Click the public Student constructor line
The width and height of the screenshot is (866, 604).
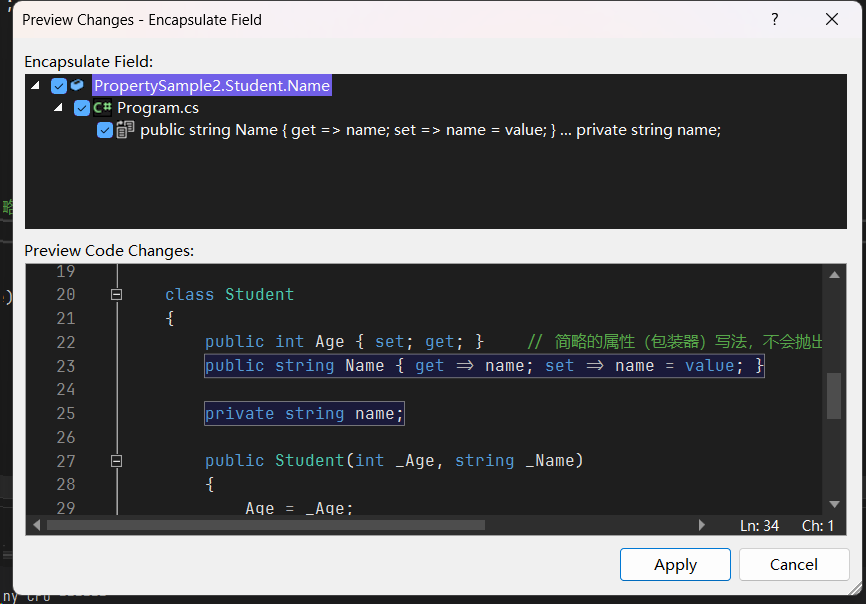394,461
